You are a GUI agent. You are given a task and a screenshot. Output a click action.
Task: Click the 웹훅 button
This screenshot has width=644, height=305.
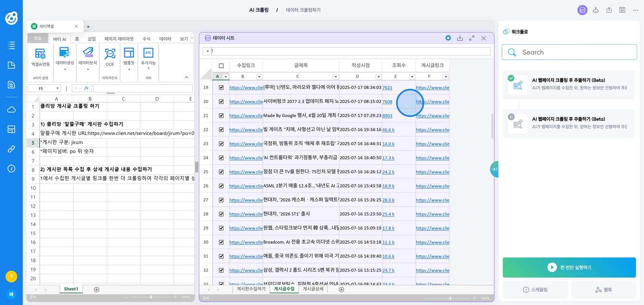603,290
